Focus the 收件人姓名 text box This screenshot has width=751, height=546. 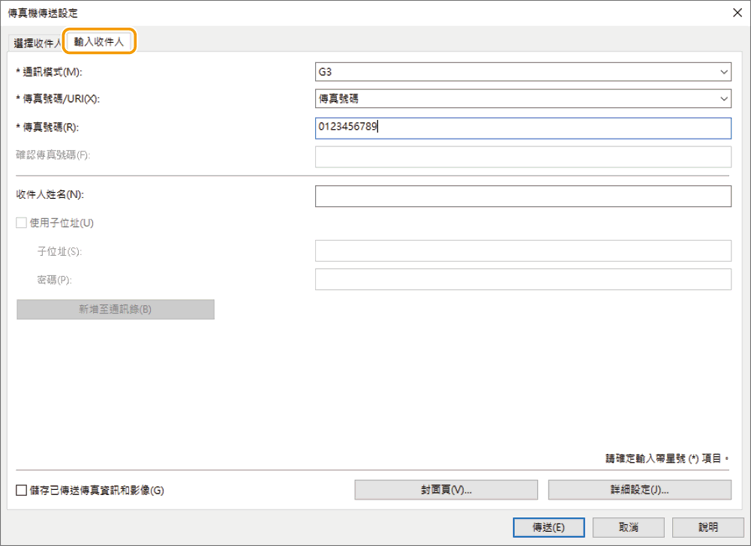523,195
